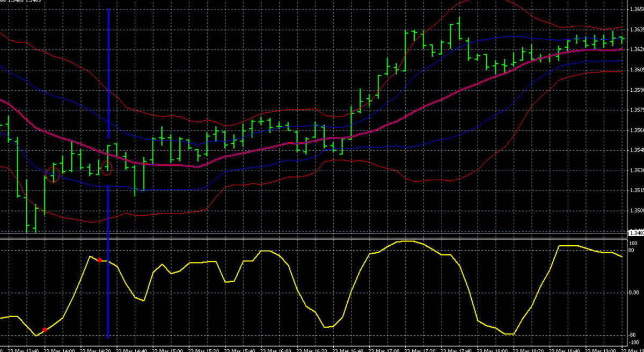
Task: Click the upper red dot on the yellow oscillator
Action: tap(99, 260)
